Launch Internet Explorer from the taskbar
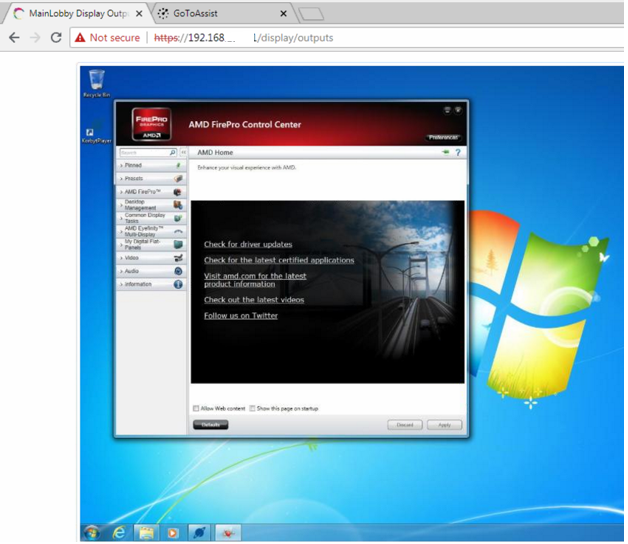Screen dimensions: 628x544 pyautogui.click(x=119, y=533)
